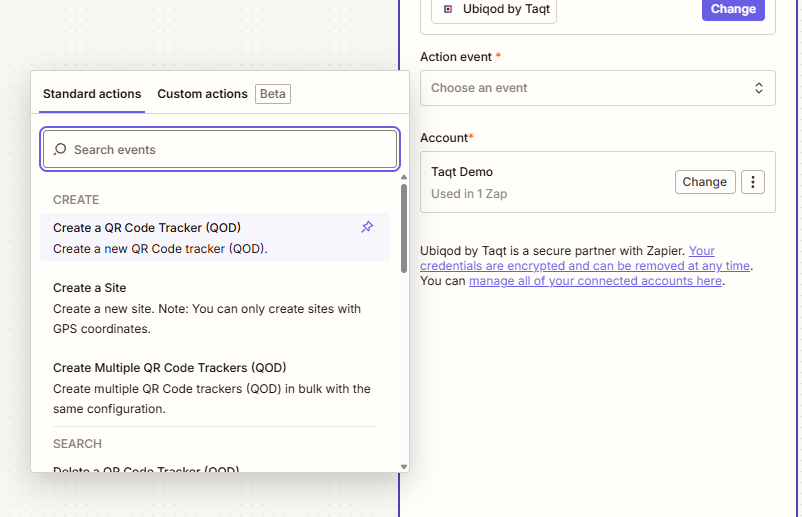Click the Taqt Demo account name
Screen dimensions: 802x517
(x=462, y=172)
